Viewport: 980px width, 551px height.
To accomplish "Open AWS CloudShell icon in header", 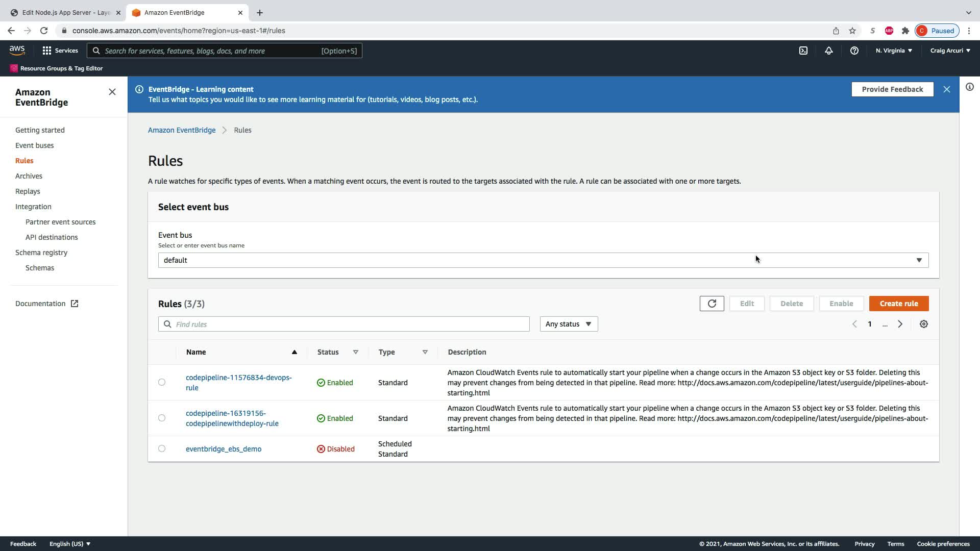I will pyautogui.click(x=803, y=51).
